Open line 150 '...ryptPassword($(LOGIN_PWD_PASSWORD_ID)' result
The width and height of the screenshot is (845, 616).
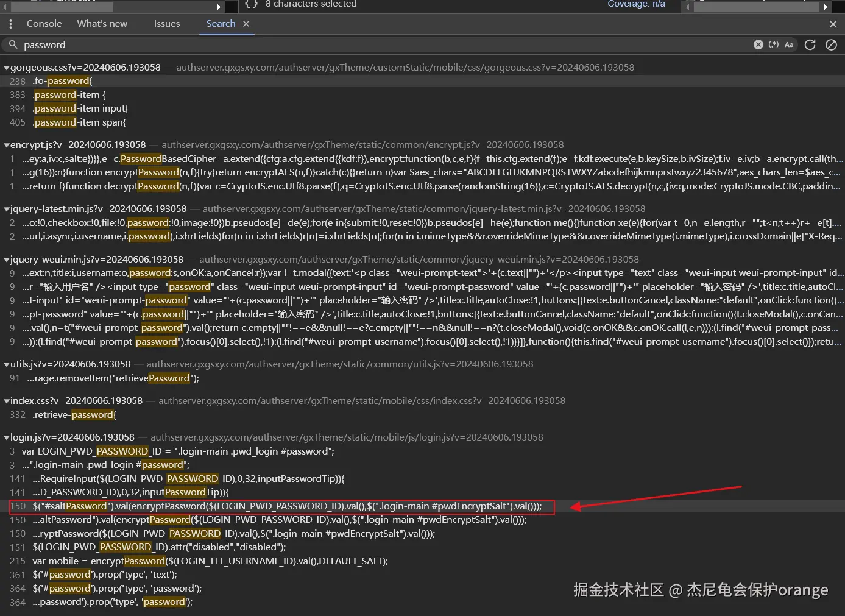422,534
